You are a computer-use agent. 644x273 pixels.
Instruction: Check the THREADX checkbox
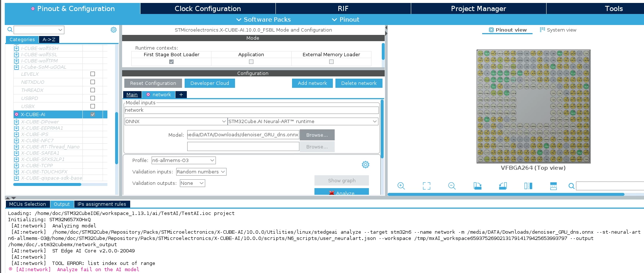(93, 90)
